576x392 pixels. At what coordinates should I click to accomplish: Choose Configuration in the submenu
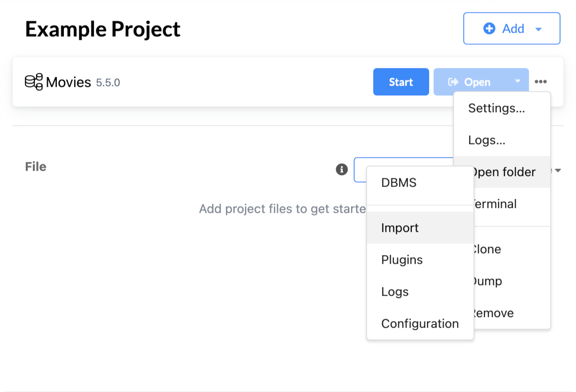coord(420,324)
